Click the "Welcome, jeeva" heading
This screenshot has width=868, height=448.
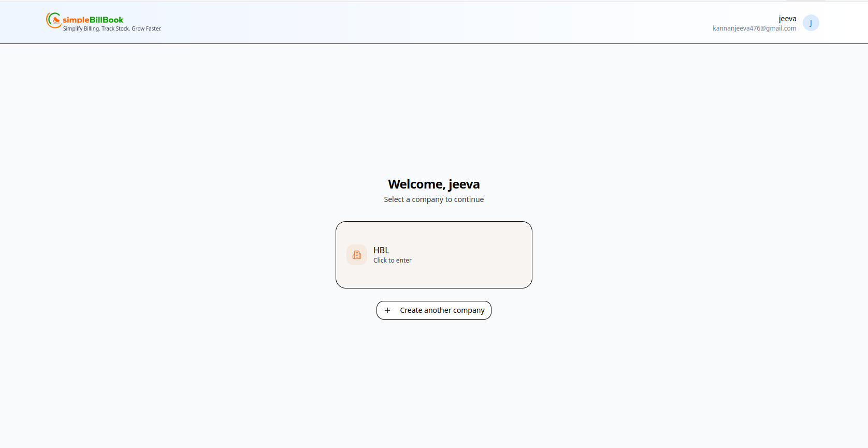click(433, 184)
